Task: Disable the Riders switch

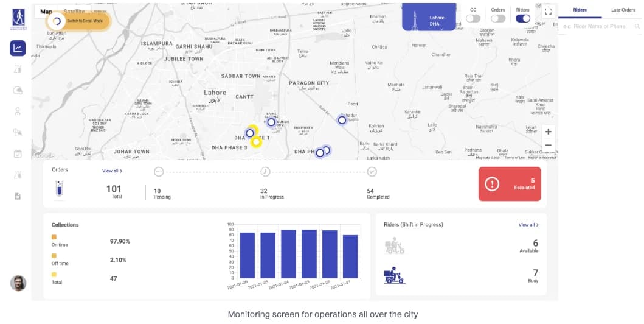Action: coord(523,18)
